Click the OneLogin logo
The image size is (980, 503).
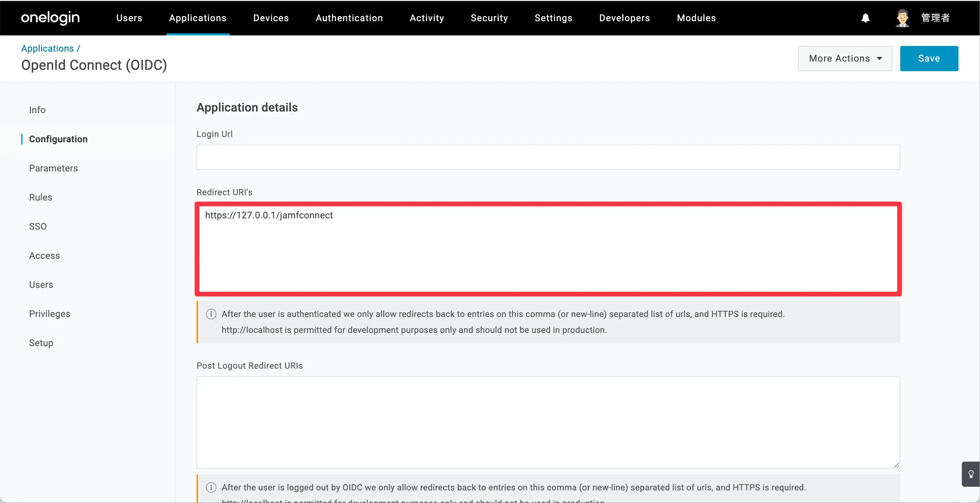tap(50, 18)
